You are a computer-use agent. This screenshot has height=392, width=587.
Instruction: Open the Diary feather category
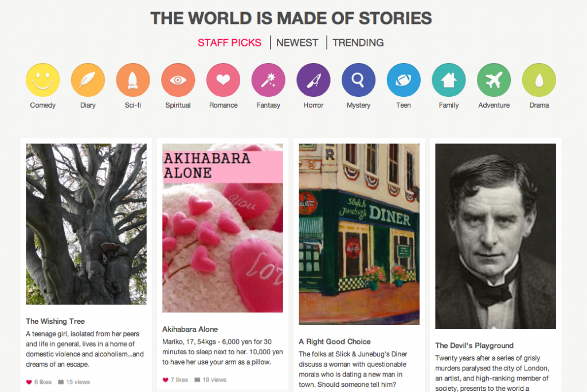pyautogui.click(x=88, y=80)
